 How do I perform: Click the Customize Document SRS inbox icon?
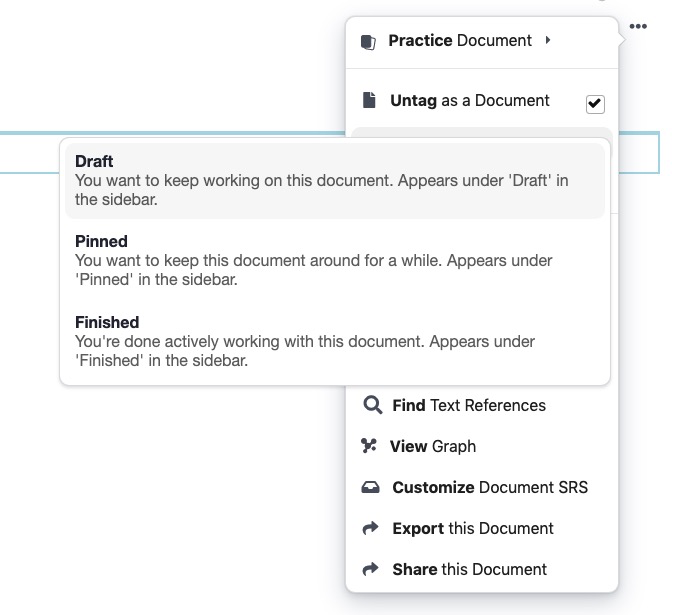point(371,488)
